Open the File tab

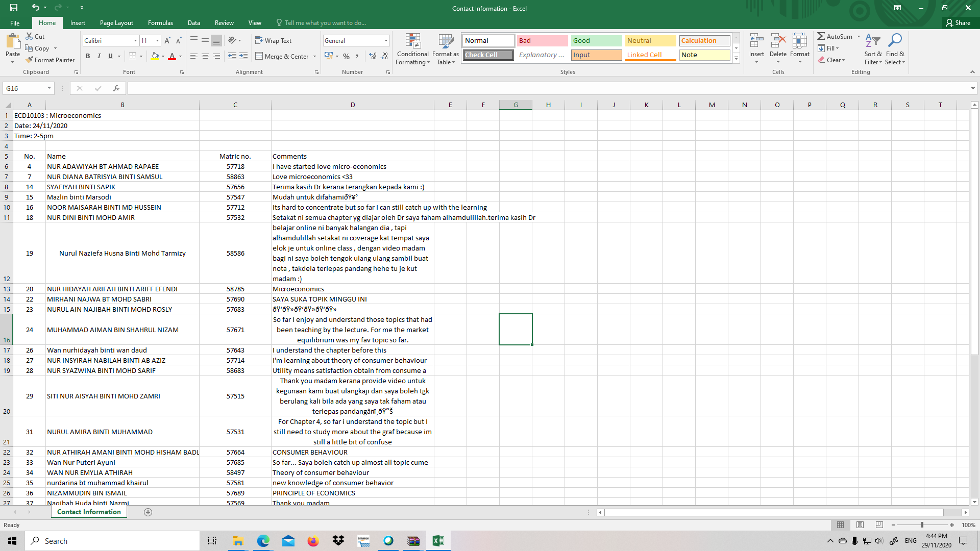click(15, 23)
